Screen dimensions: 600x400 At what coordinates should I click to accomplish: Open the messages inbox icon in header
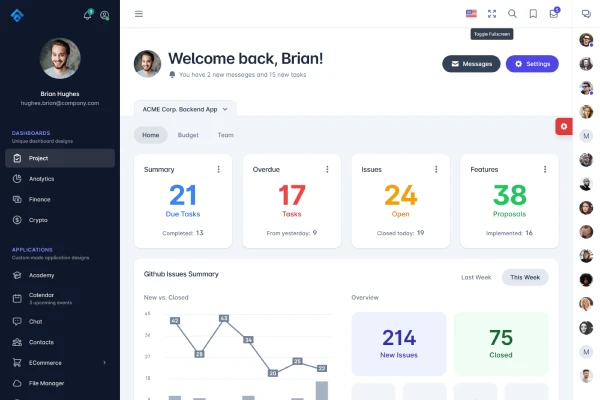pyautogui.click(x=554, y=14)
